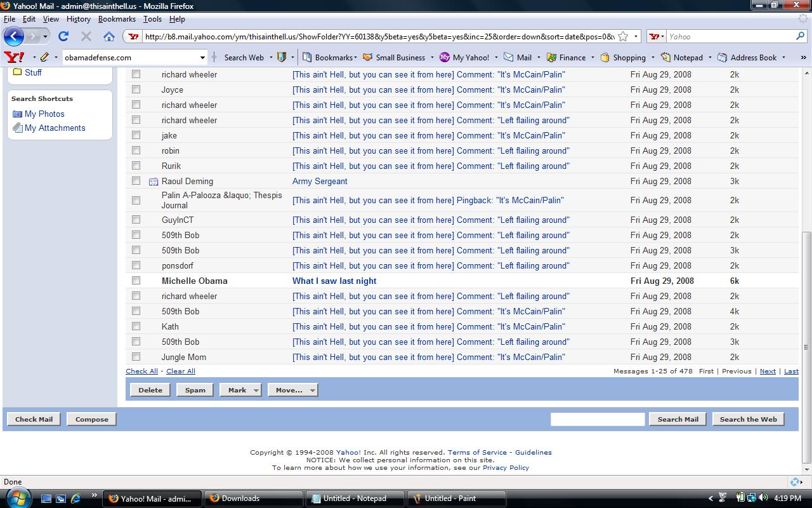Go to Firefox home page icon
This screenshot has width=812, height=508.
tap(109, 36)
